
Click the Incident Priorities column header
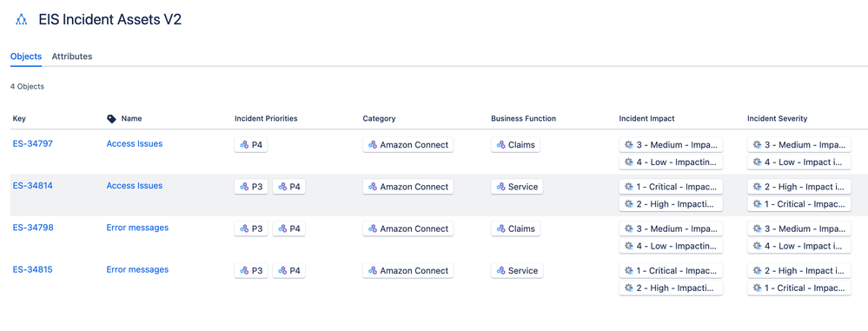click(266, 118)
